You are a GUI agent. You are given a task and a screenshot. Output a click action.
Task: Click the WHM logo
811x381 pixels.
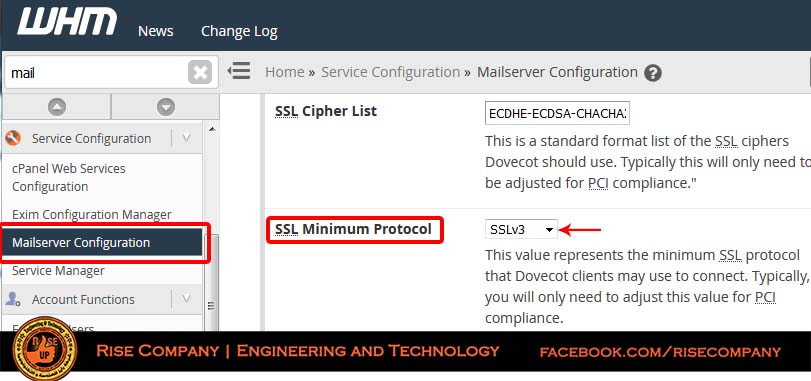[x=67, y=23]
